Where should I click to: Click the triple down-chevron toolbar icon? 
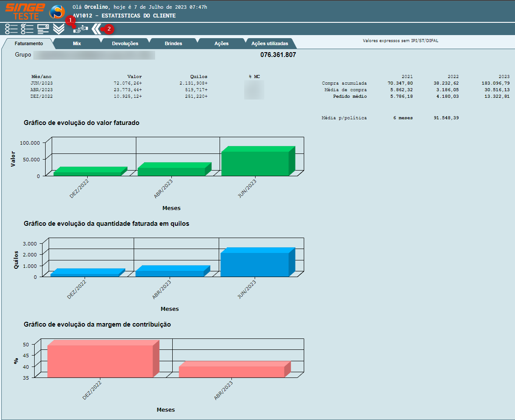[59, 29]
